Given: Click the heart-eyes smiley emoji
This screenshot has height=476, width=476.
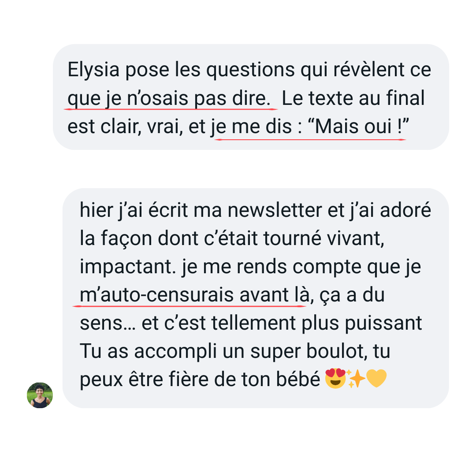Looking at the screenshot, I should [335, 379].
